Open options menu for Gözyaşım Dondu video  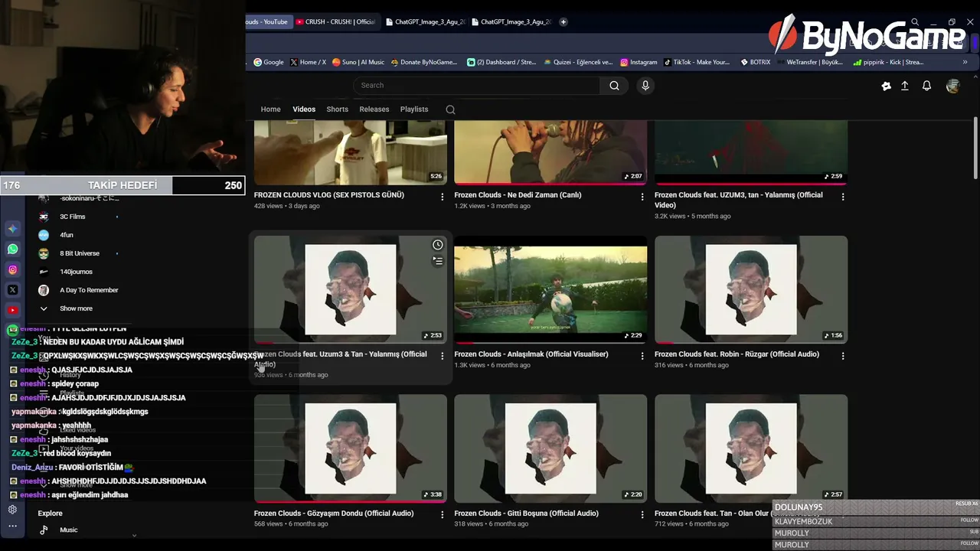point(442,515)
